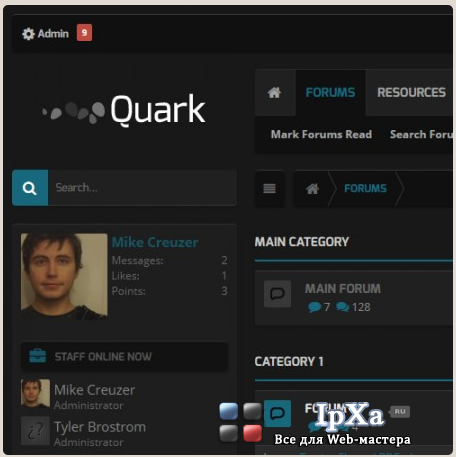Click the Quark logo
456x457 pixels.
pyautogui.click(x=123, y=110)
